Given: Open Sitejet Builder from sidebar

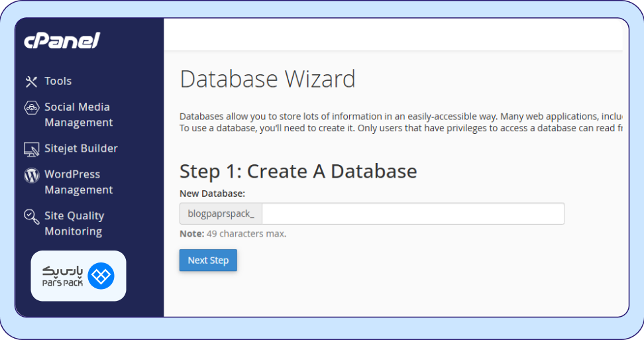Looking at the screenshot, I should click(x=81, y=148).
